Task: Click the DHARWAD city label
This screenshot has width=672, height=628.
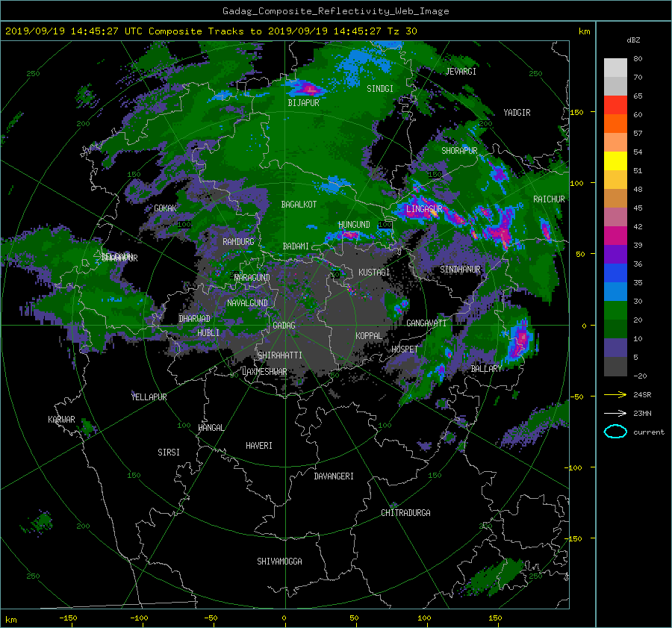Action: (x=194, y=319)
